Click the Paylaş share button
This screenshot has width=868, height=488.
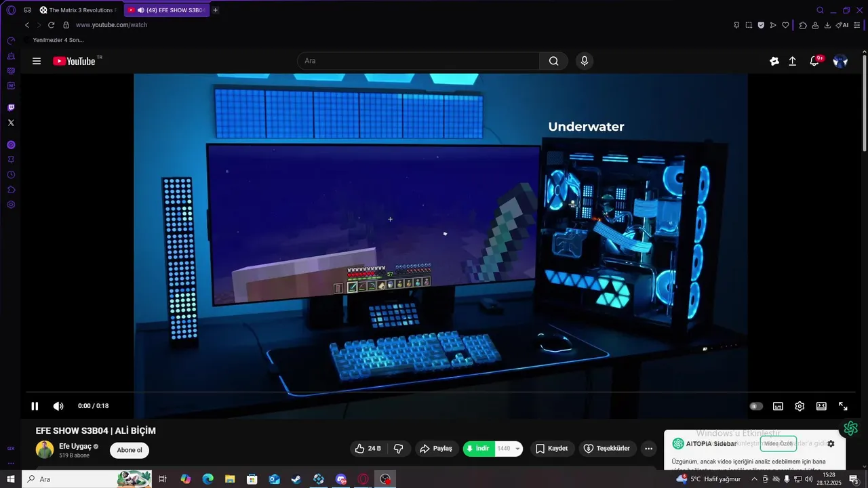tap(436, 449)
